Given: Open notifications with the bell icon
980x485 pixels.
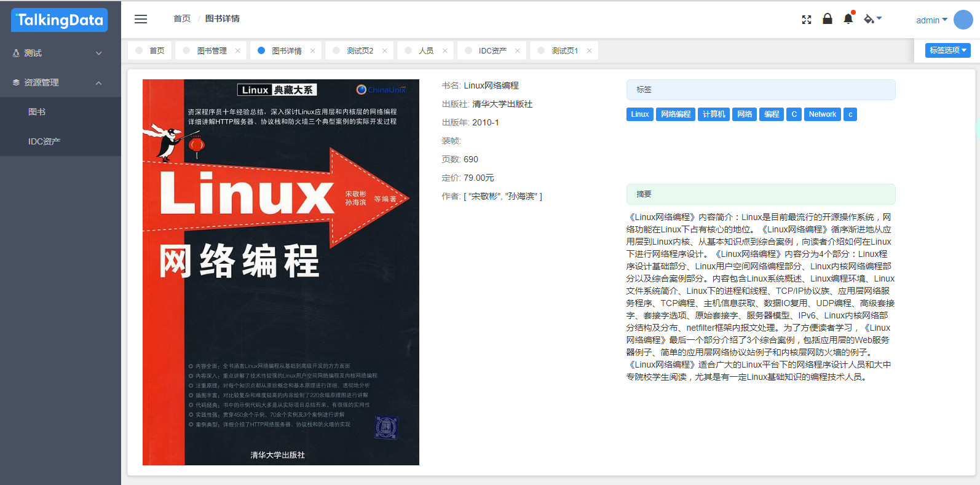Looking at the screenshot, I should [x=848, y=18].
